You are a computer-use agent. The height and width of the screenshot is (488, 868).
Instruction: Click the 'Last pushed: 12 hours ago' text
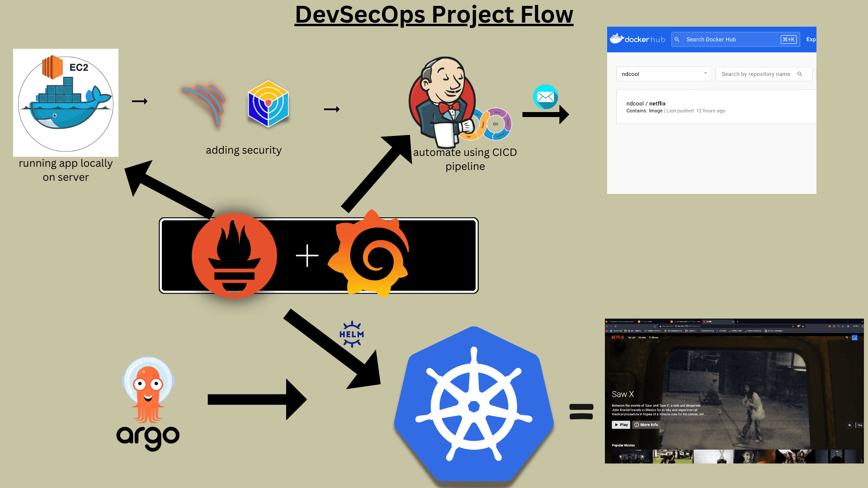pyautogui.click(x=696, y=111)
